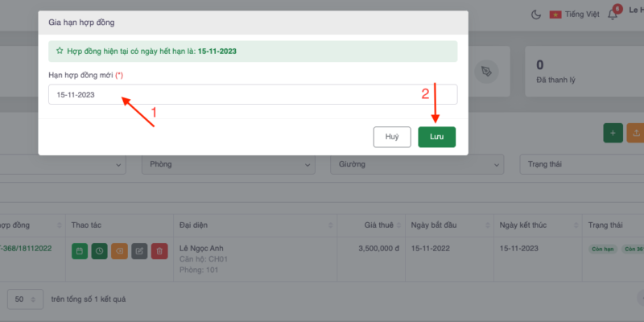Toggle dark mode with the moon icon
The height and width of the screenshot is (322, 644).
click(x=537, y=14)
